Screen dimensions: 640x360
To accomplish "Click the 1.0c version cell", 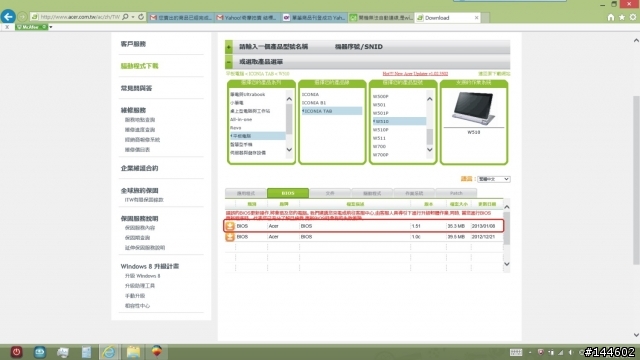I will click(416, 237).
